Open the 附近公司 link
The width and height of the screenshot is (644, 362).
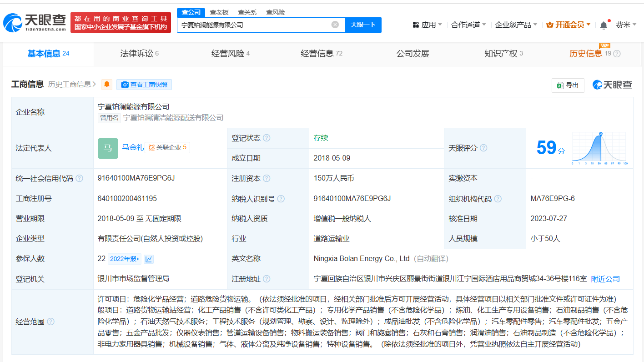tap(605, 279)
